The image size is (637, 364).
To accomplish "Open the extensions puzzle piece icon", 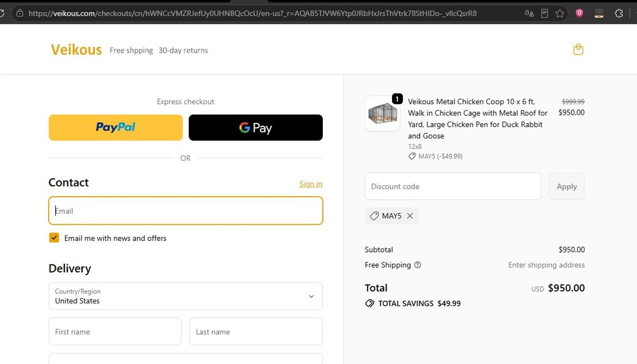I will [x=619, y=13].
